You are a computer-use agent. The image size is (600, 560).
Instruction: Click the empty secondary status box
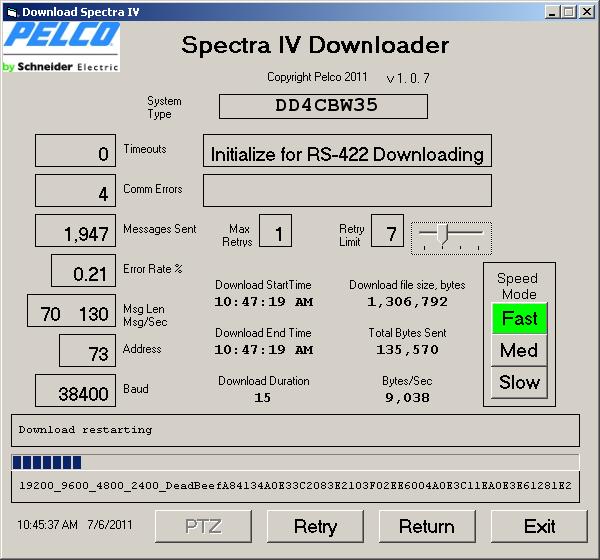point(347,191)
